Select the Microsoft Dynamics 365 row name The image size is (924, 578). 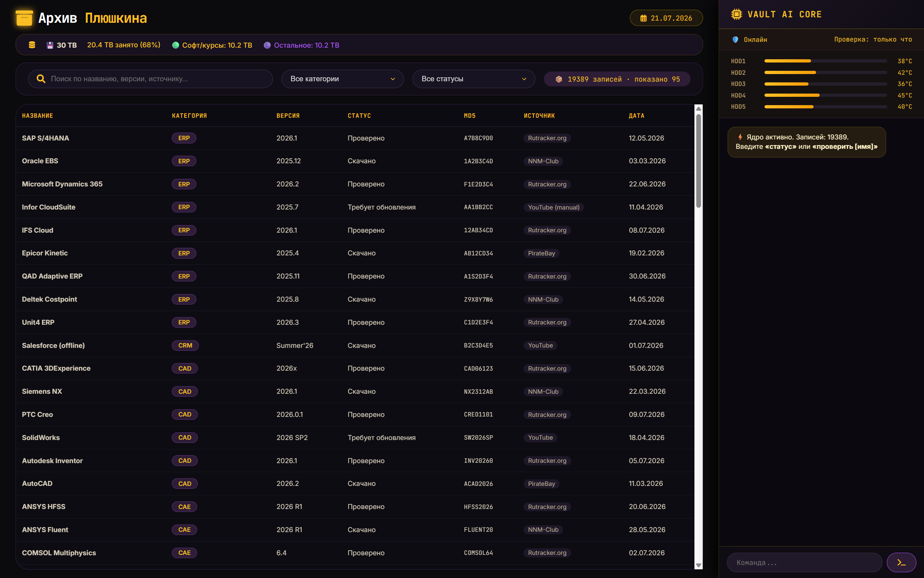click(x=62, y=184)
